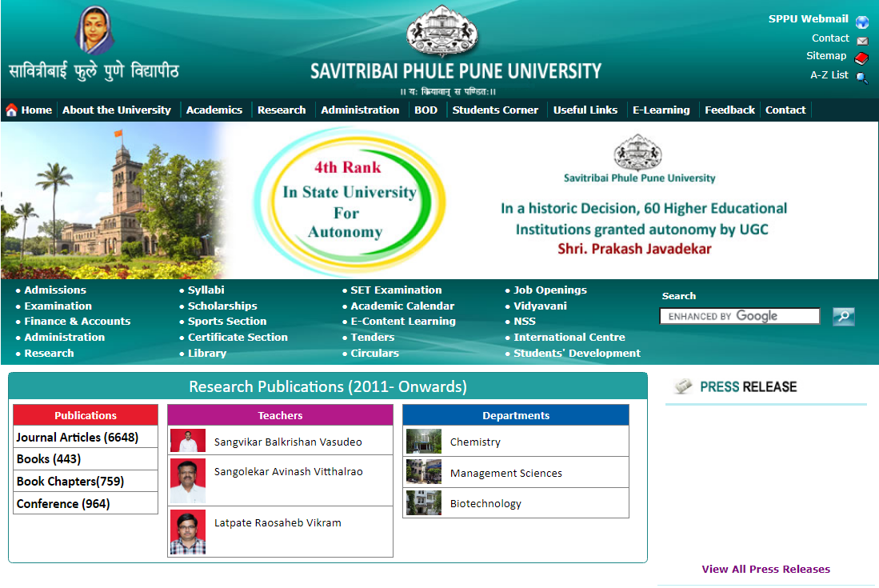The height and width of the screenshot is (588, 879).
Task: Open the Admissions link
Action: [54, 290]
